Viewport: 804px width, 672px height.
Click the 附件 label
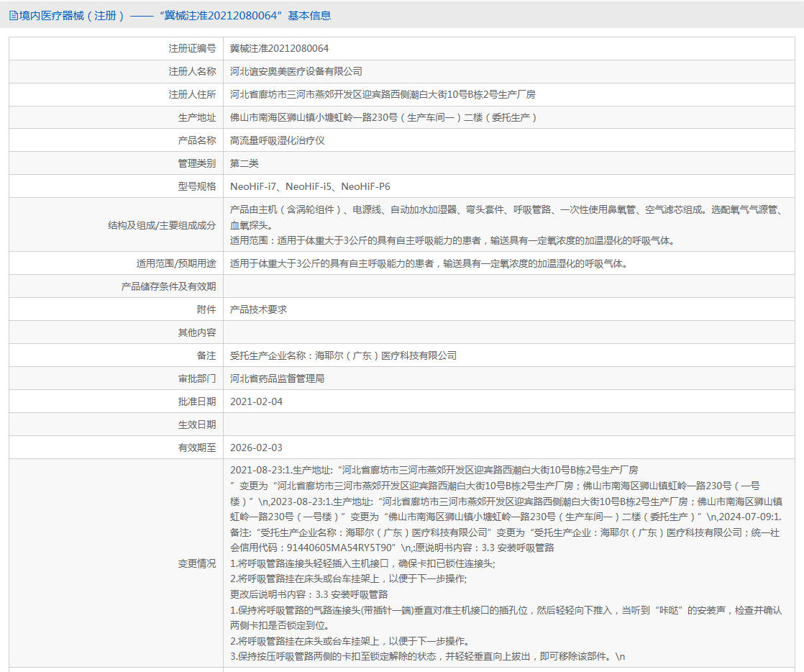coord(206,310)
